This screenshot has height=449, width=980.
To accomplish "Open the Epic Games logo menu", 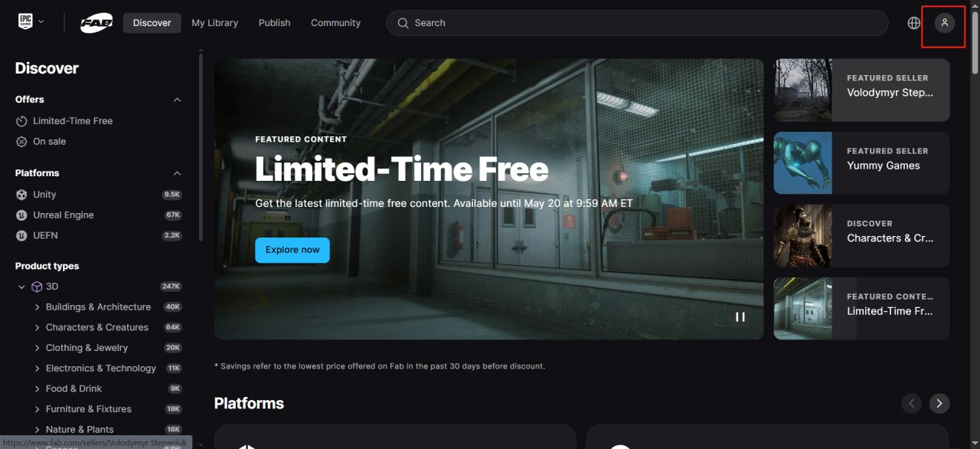I will (x=31, y=22).
